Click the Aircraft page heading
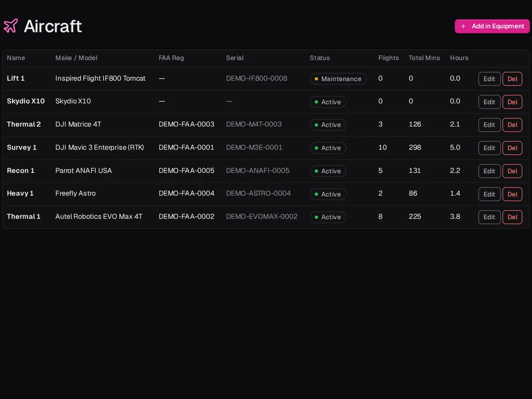The image size is (532, 399). click(53, 26)
